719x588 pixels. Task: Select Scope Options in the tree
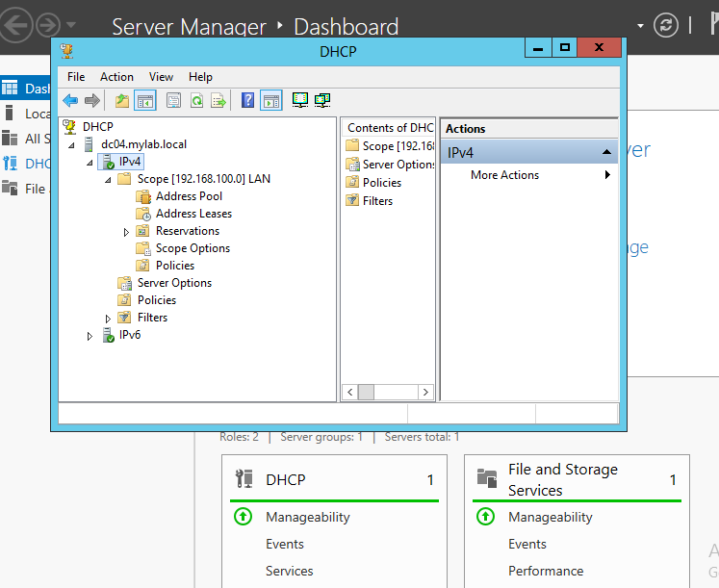[x=193, y=248]
